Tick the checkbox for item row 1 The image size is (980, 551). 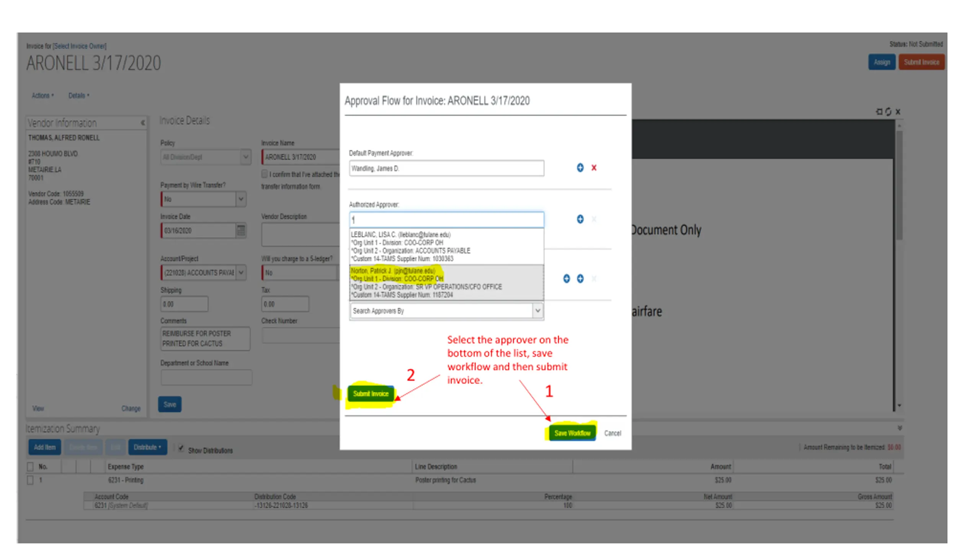(x=30, y=480)
